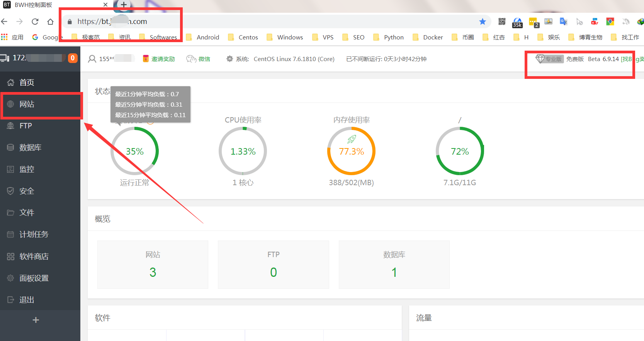Open the FTP sidebar menu item
Screen dimensions: 644x341
coord(40,126)
